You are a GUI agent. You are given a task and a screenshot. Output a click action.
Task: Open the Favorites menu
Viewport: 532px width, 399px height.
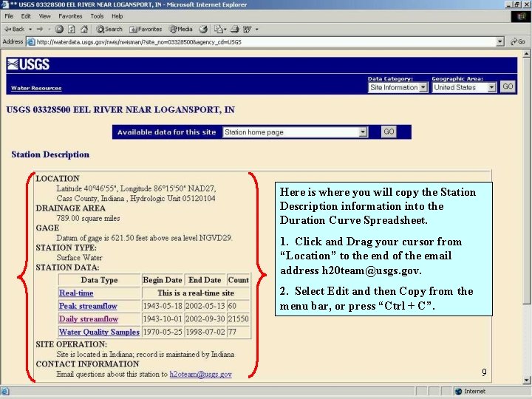tap(70, 16)
